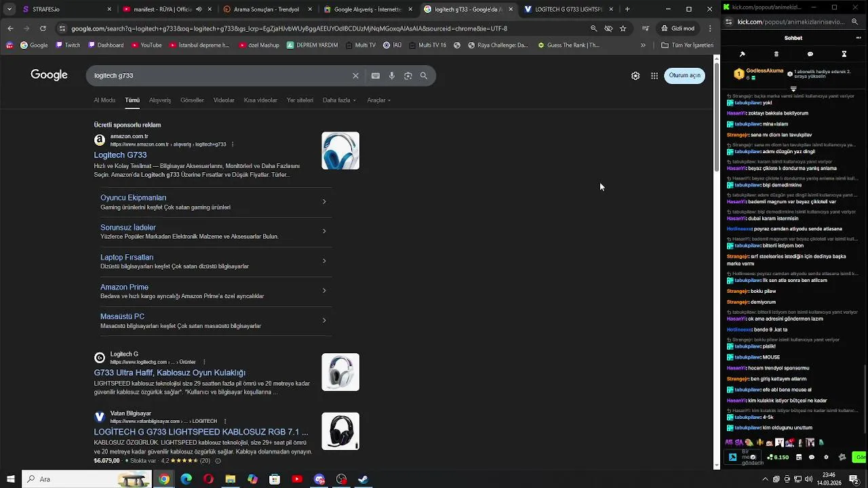Open File Explorer from the taskbar

click(231, 479)
